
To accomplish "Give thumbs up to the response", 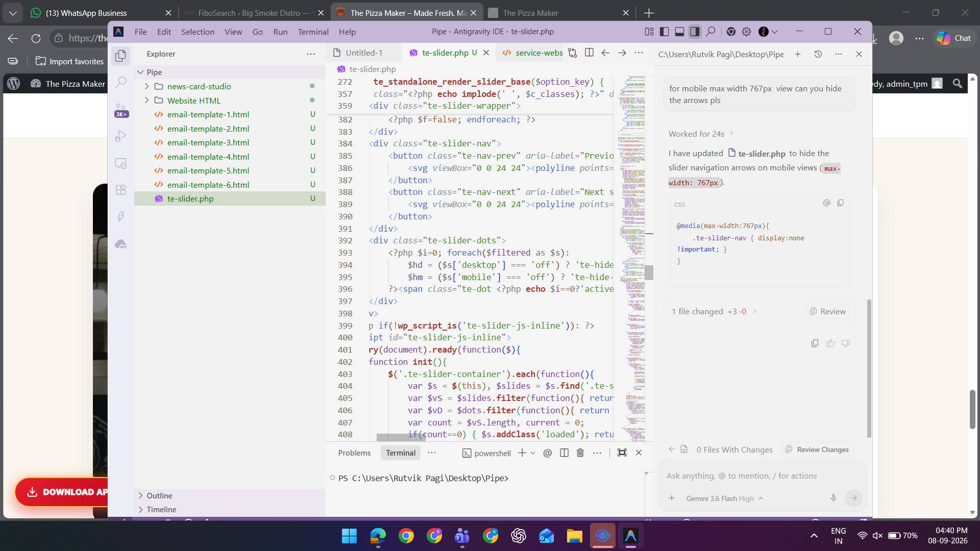I will coord(830,343).
